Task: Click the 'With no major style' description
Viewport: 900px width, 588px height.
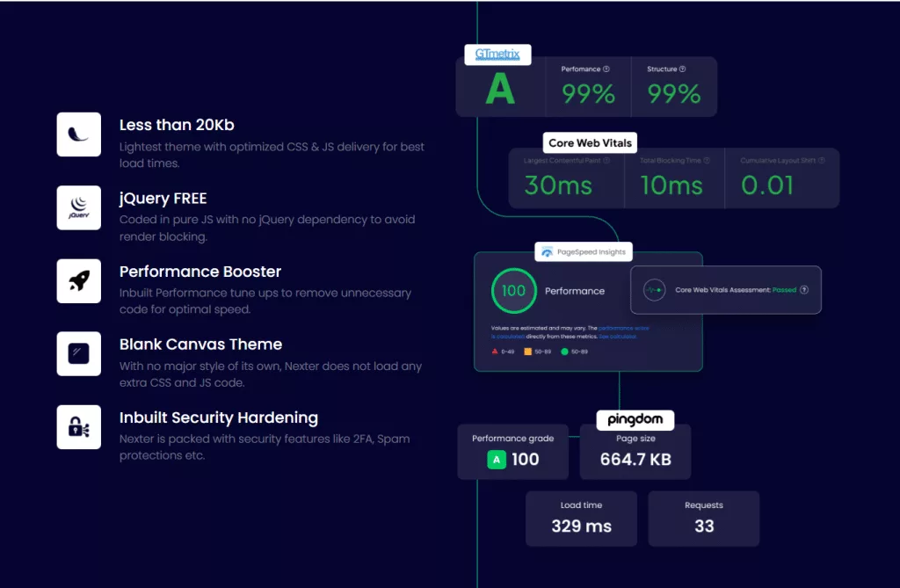Action: point(271,374)
